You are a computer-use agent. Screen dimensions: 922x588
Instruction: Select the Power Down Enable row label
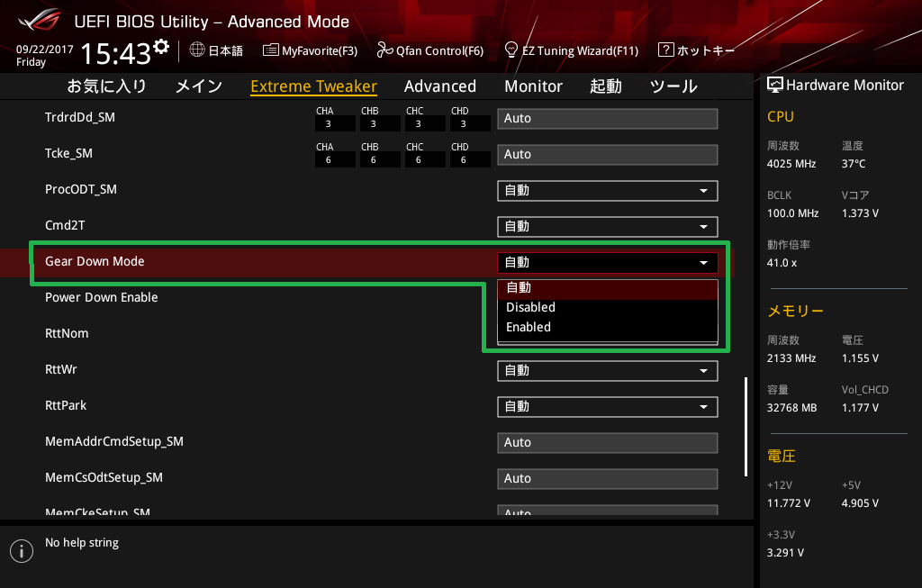(101, 297)
